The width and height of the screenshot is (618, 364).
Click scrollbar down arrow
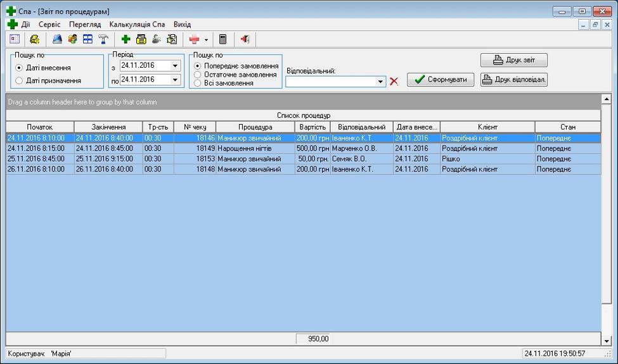coord(607,341)
